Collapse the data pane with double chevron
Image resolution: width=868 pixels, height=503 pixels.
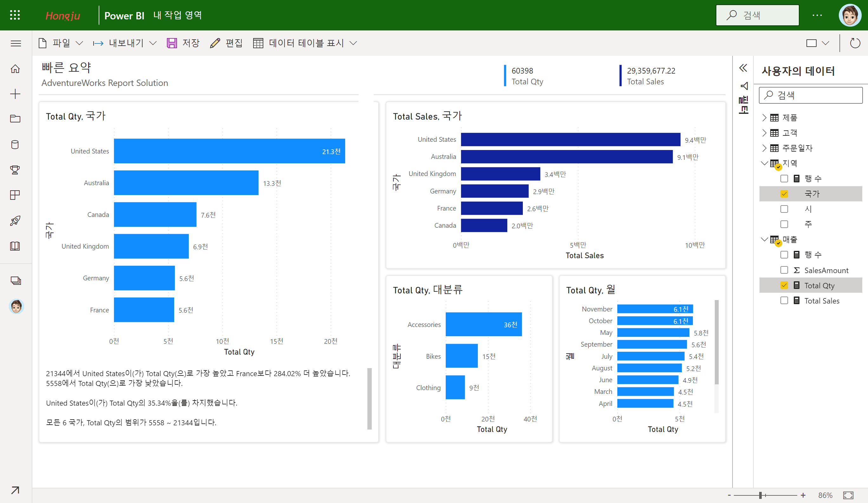point(743,68)
